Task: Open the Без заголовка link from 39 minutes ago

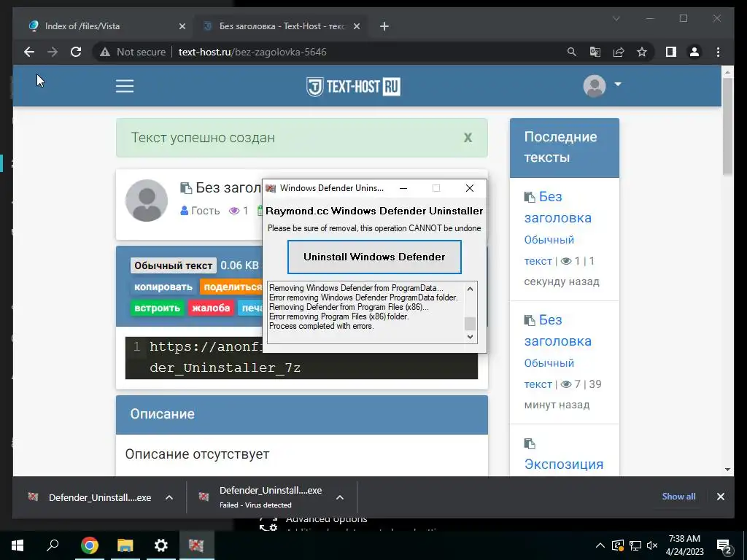Action: (558, 330)
